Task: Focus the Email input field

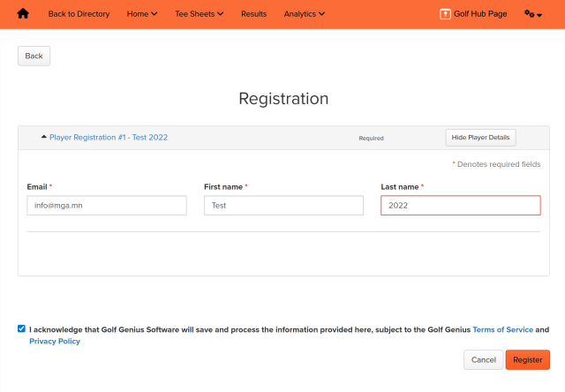Action: [x=107, y=205]
